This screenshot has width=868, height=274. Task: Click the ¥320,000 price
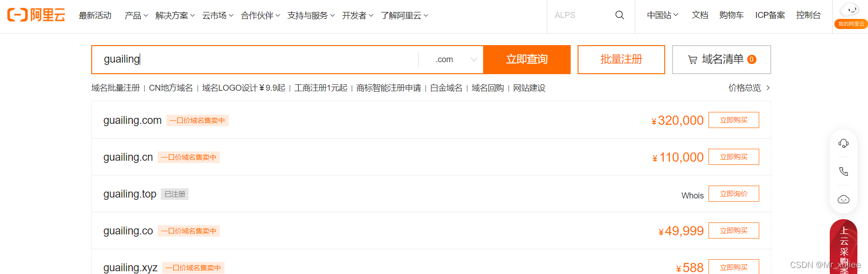click(x=677, y=121)
